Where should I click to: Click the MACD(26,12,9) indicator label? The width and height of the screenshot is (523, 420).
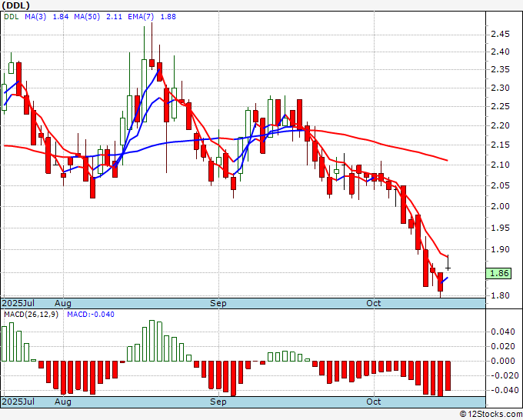tap(31, 315)
